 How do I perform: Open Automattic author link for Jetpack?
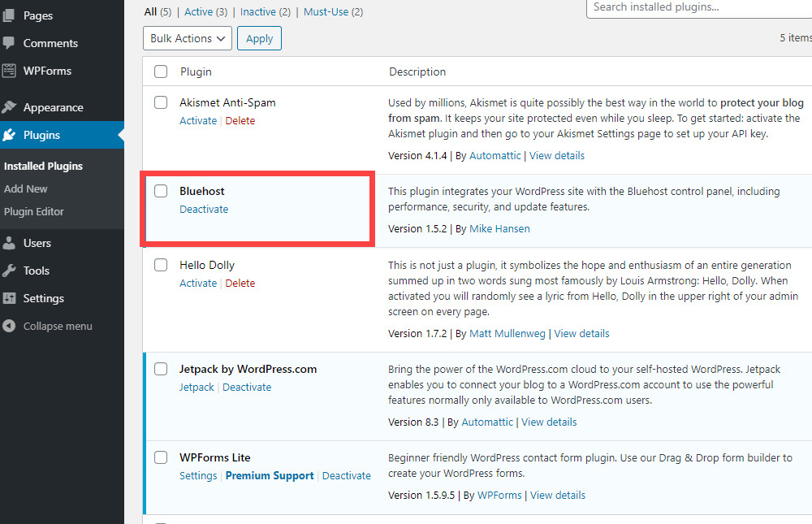[487, 422]
